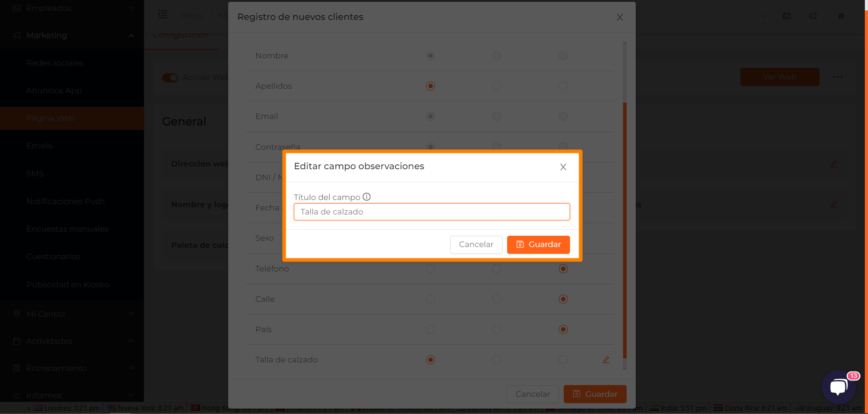Close the Registro de nuevos clientes dialog
Screen dimensions: 868x414
(620, 17)
